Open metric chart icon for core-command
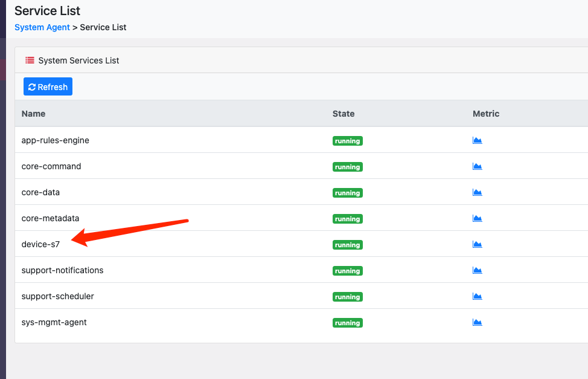Screen dimensions: 588x379 [x=477, y=166]
